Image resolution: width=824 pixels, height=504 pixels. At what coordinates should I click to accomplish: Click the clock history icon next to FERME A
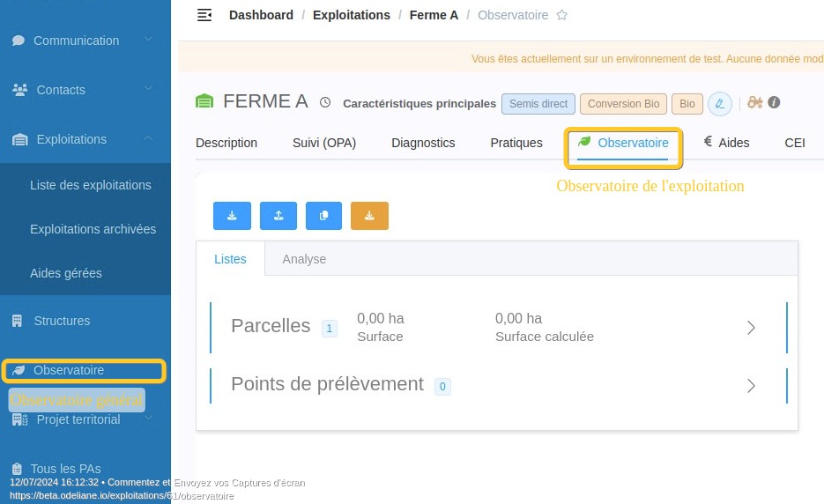coord(325,102)
